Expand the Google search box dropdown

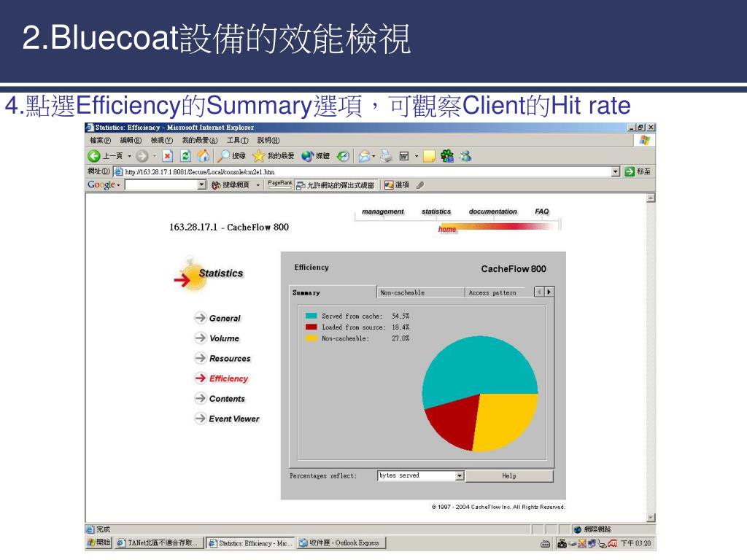tap(202, 184)
